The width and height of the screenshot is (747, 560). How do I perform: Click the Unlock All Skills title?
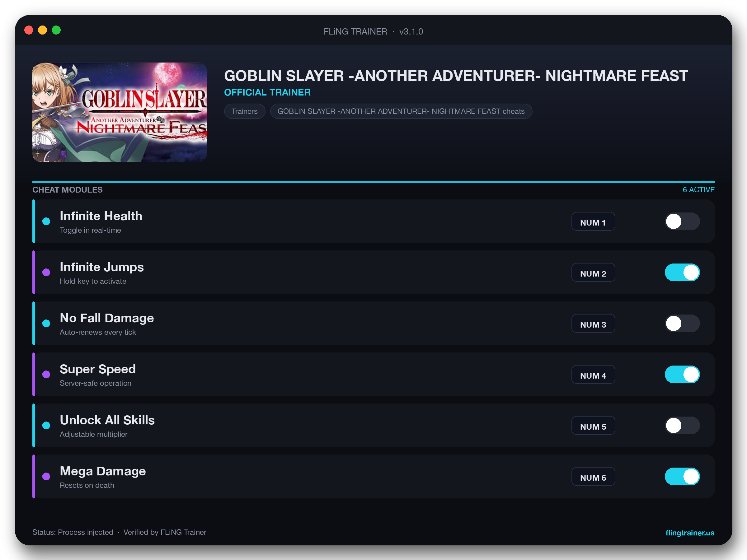click(x=107, y=420)
